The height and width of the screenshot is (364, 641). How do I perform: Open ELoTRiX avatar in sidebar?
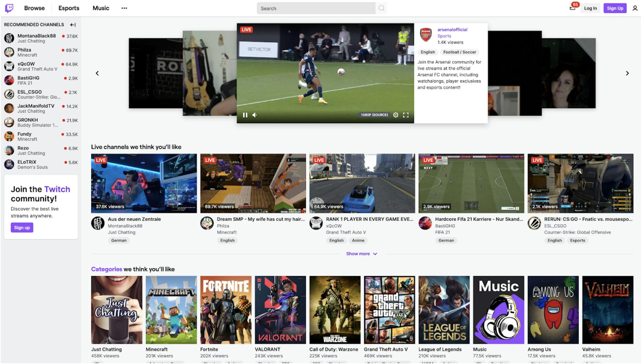tap(9, 164)
